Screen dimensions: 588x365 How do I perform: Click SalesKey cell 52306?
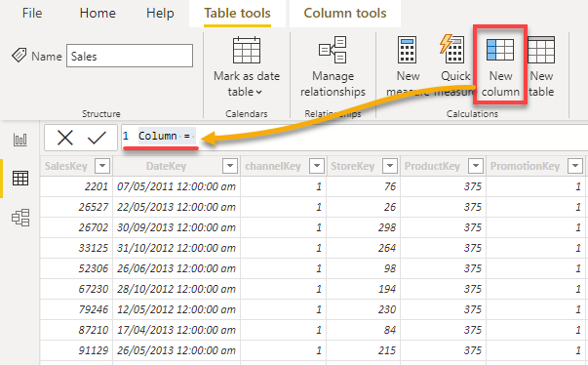click(x=76, y=268)
